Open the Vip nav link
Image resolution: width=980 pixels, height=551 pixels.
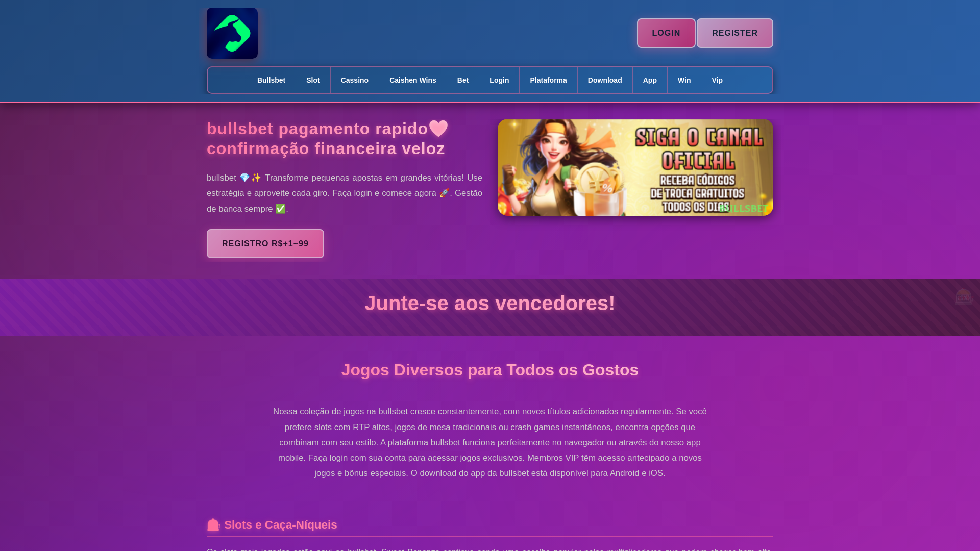pyautogui.click(x=717, y=80)
